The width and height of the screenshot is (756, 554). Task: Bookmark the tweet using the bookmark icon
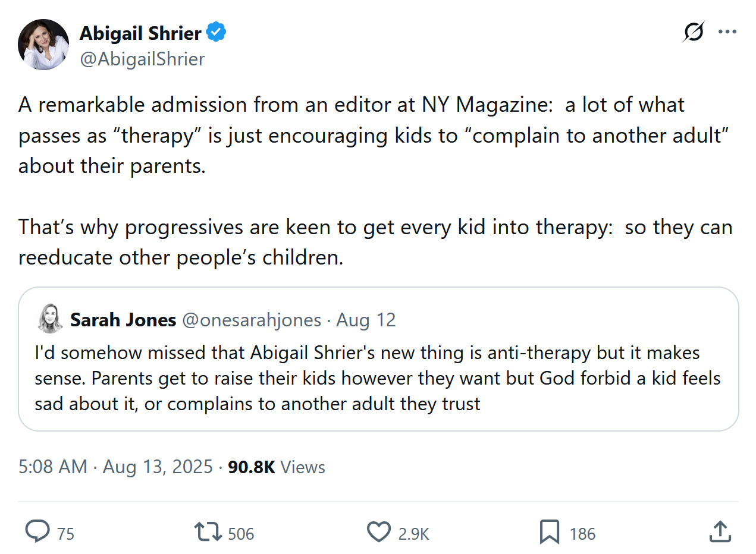coord(549,532)
